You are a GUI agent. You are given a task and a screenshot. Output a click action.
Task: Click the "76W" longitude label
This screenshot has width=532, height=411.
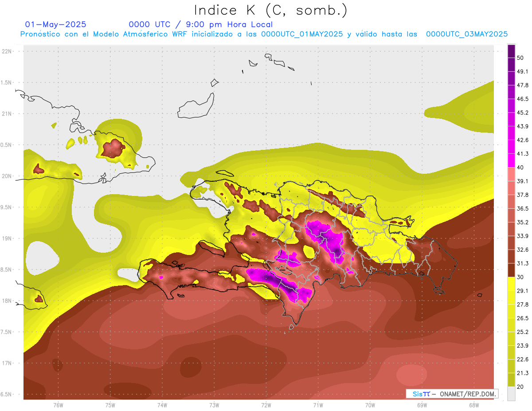pos(58,405)
